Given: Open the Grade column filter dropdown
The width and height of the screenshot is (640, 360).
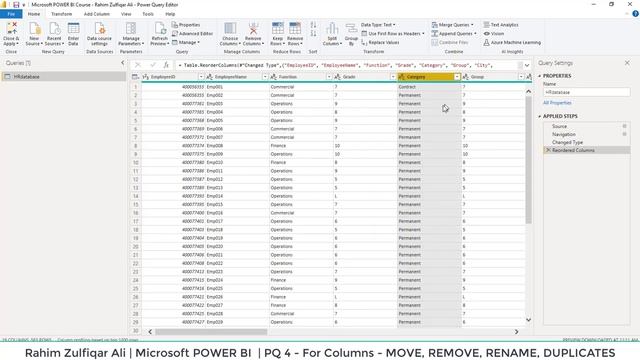Looking at the screenshot, I should click(393, 77).
